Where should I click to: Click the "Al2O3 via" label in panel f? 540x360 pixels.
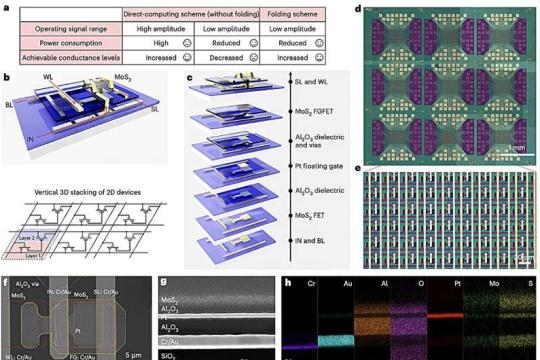point(27,285)
